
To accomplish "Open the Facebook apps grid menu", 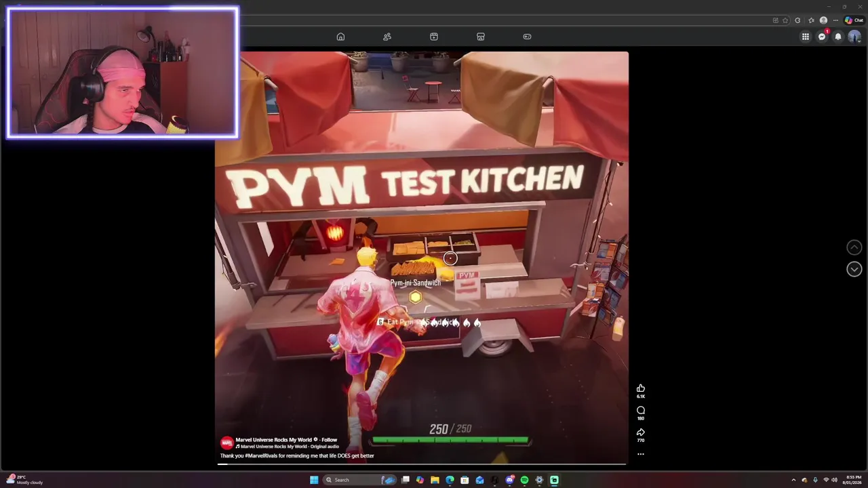I will (806, 37).
